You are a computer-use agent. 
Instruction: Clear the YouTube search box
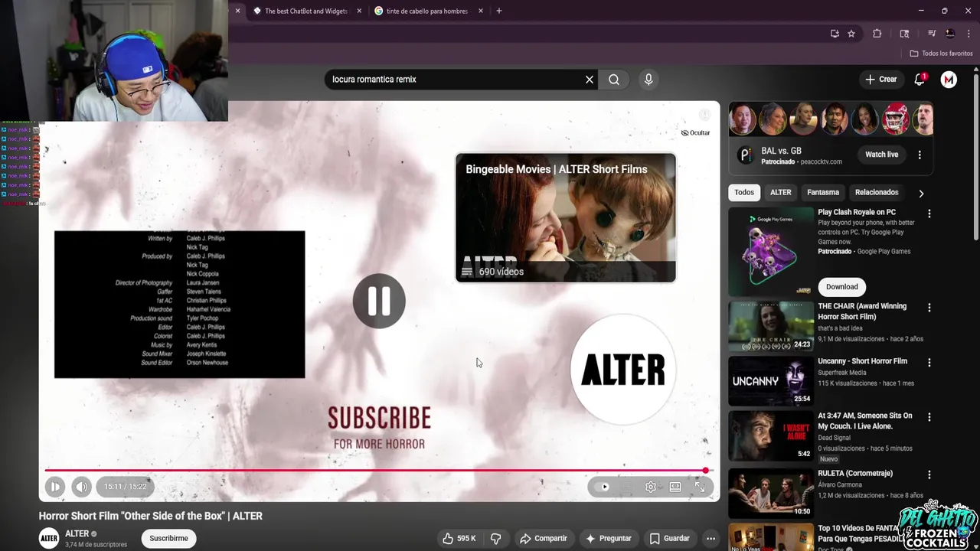tap(590, 79)
